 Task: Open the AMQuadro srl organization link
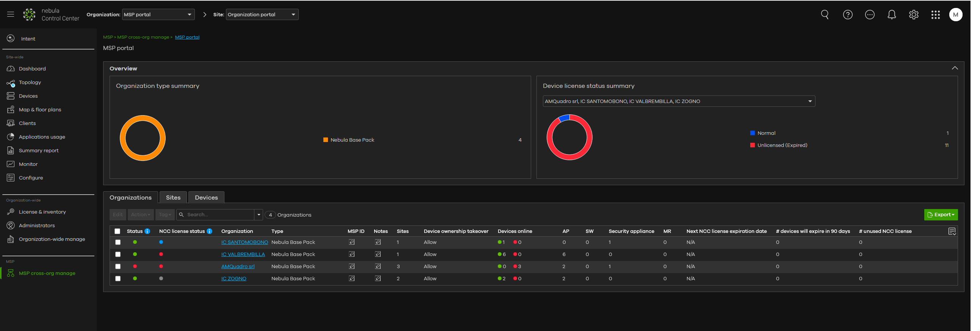238,266
